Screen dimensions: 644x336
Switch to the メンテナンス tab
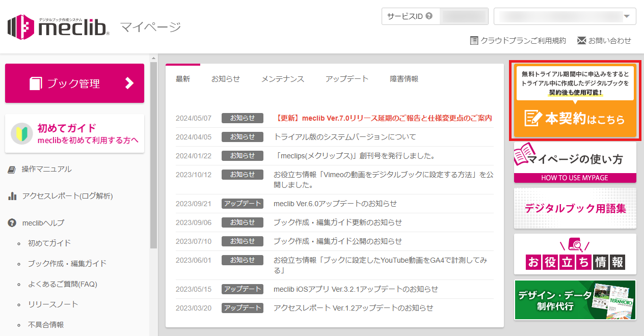[282, 79]
